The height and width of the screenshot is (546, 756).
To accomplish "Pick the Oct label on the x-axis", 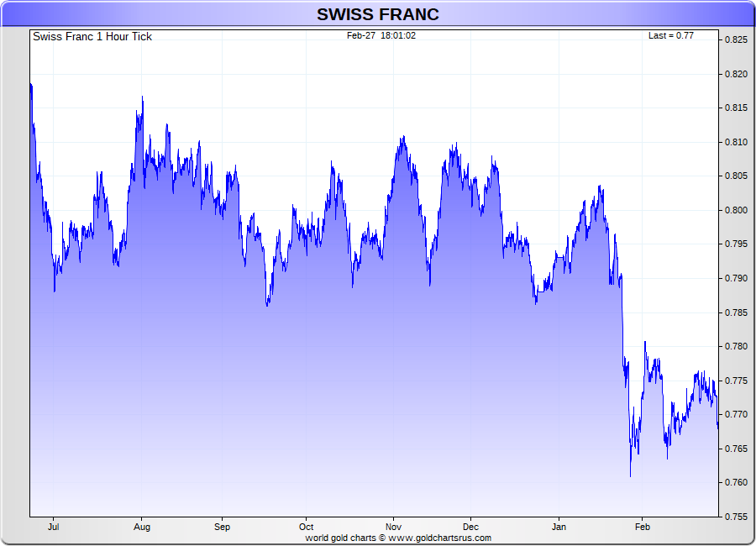I will 306,527.
